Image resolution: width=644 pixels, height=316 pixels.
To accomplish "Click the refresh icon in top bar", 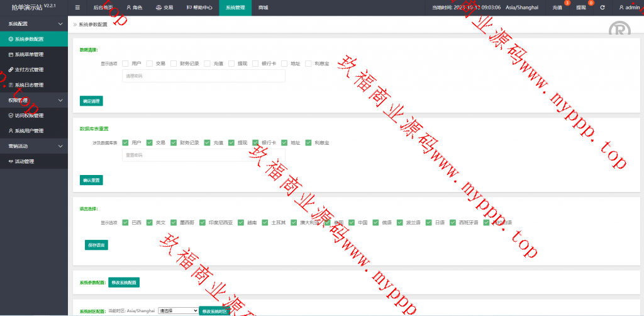I will (602, 8).
